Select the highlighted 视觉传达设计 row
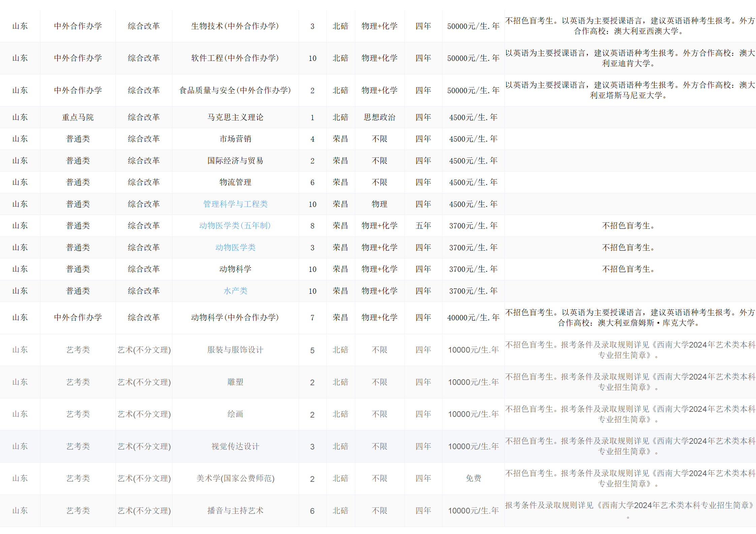756x534 pixels. coord(235,446)
